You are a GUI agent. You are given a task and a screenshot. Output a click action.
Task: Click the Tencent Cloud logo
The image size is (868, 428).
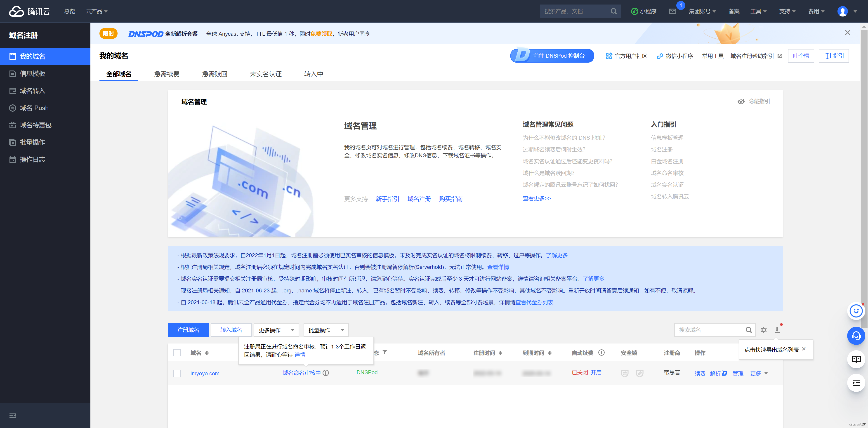pyautogui.click(x=29, y=11)
